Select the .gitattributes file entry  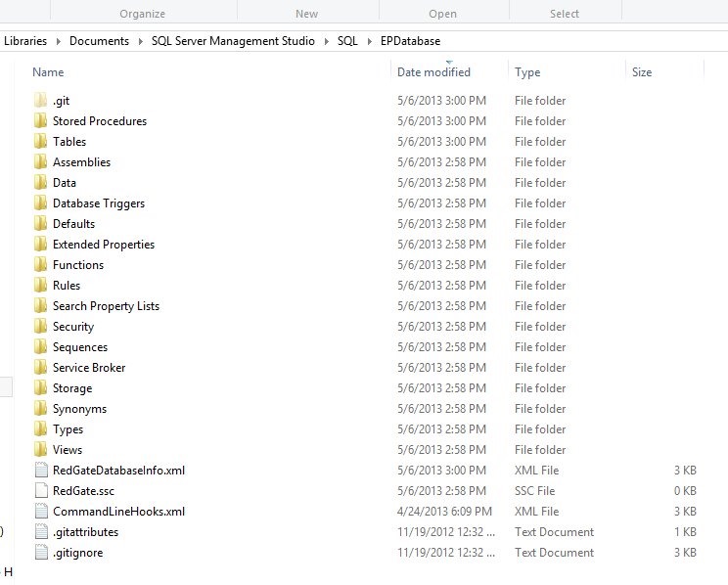[x=85, y=532]
